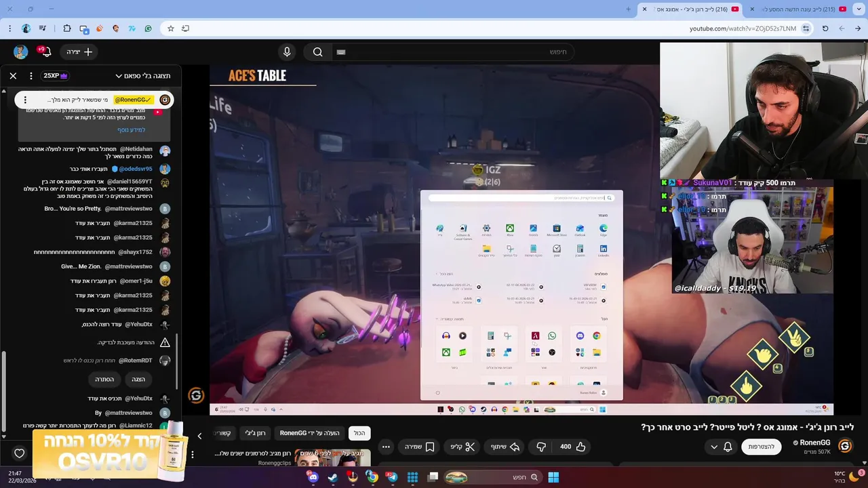
Task: Open Chrome three-dot menu
Action: coord(9,28)
